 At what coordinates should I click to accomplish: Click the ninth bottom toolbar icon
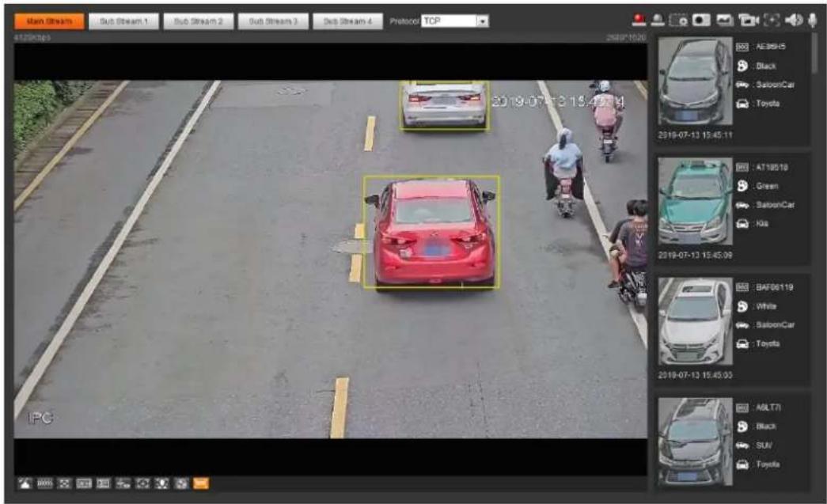(x=181, y=483)
